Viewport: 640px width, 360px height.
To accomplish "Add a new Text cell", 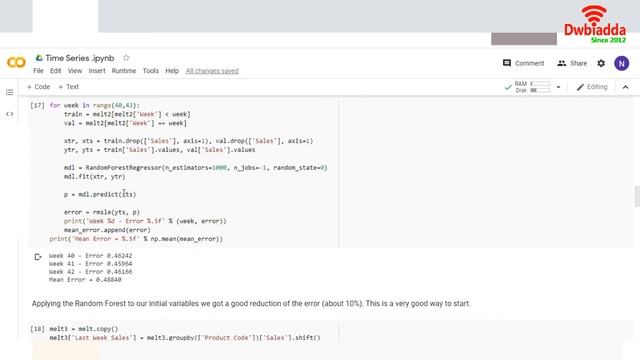I will pyautogui.click(x=69, y=87).
